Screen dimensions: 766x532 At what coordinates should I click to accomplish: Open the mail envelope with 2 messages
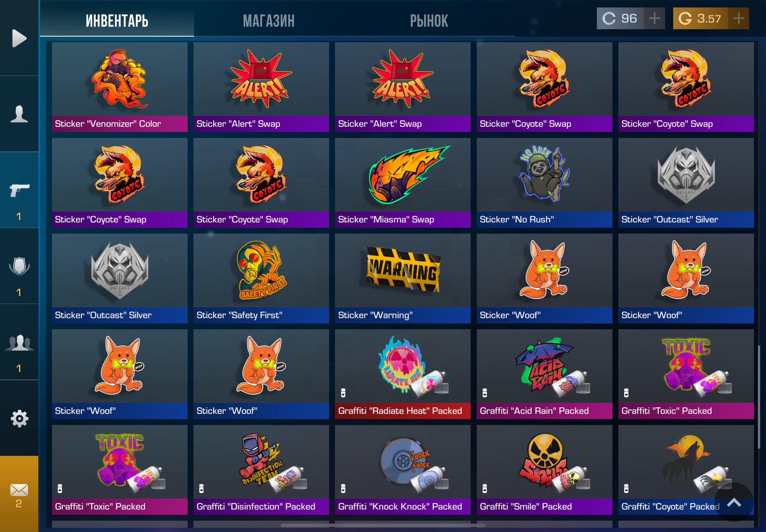19,494
